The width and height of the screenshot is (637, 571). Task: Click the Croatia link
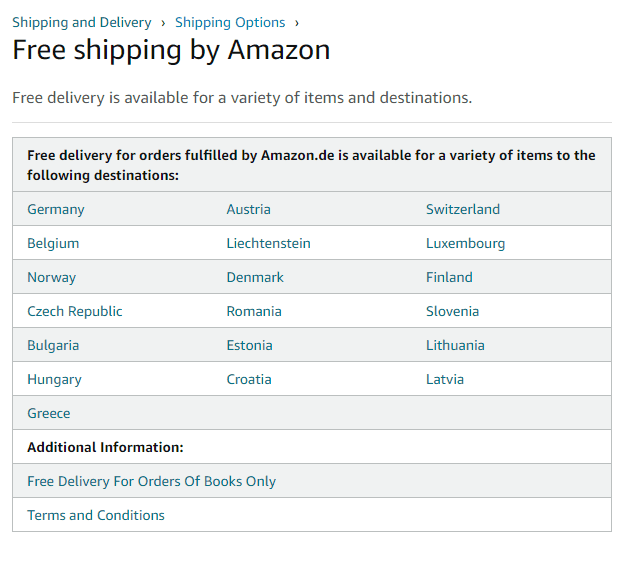point(249,380)
